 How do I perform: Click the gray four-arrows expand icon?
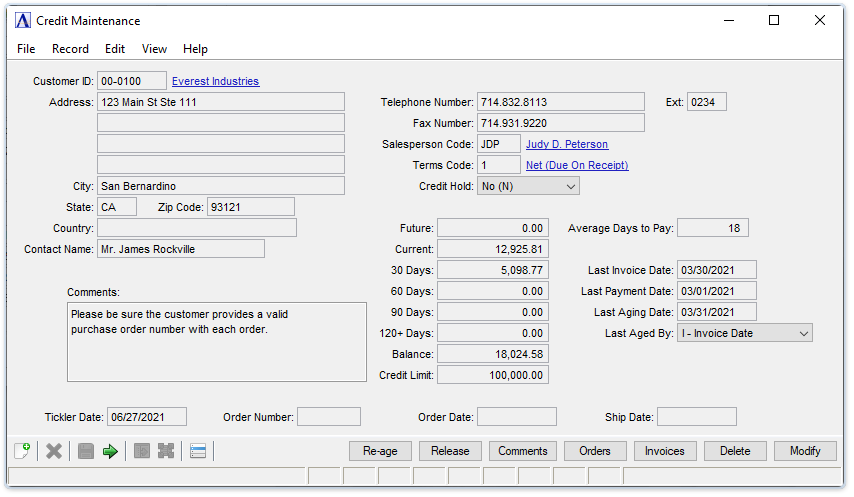(166, 451)
